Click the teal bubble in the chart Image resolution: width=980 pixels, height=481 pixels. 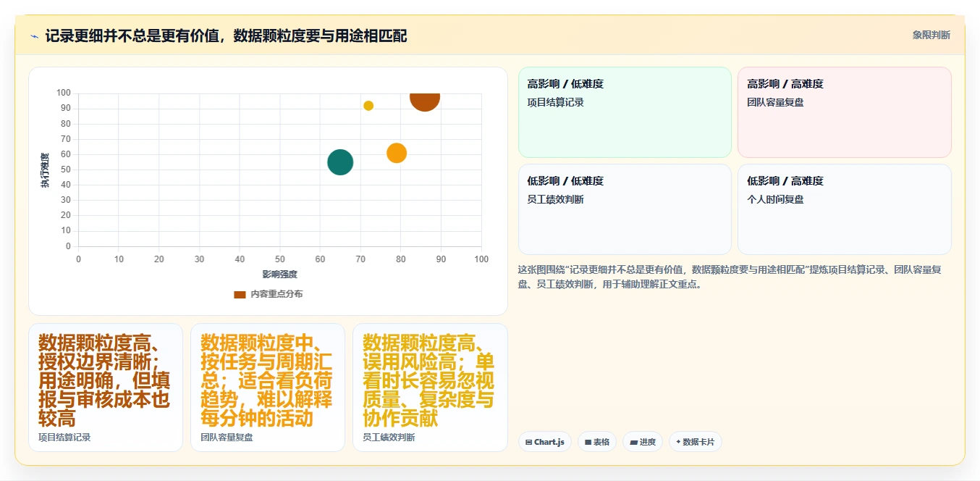click(340, 162)
